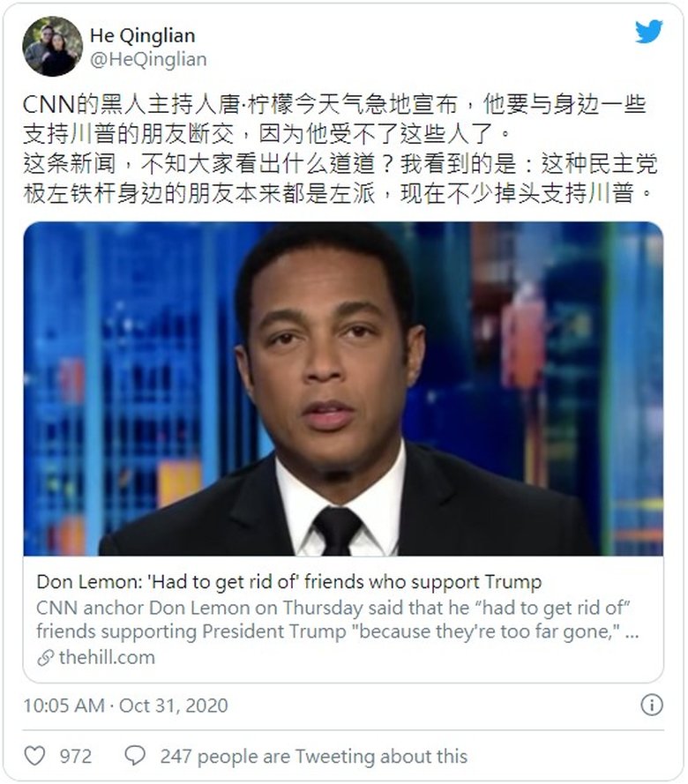This screenshot has height=784, width=688.
Task: Click the necktie area of preview image
Action: (338, 530)
